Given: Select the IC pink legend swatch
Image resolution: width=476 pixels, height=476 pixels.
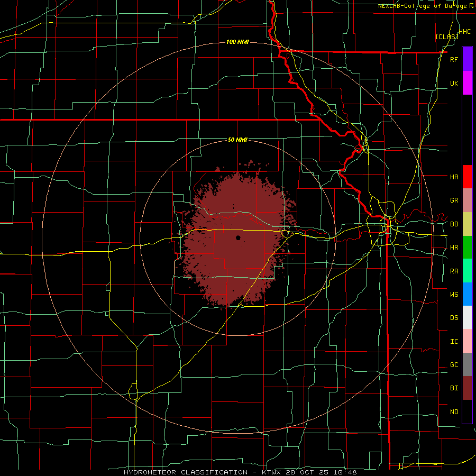Looking at the screenshot, I should coord(467,341).
